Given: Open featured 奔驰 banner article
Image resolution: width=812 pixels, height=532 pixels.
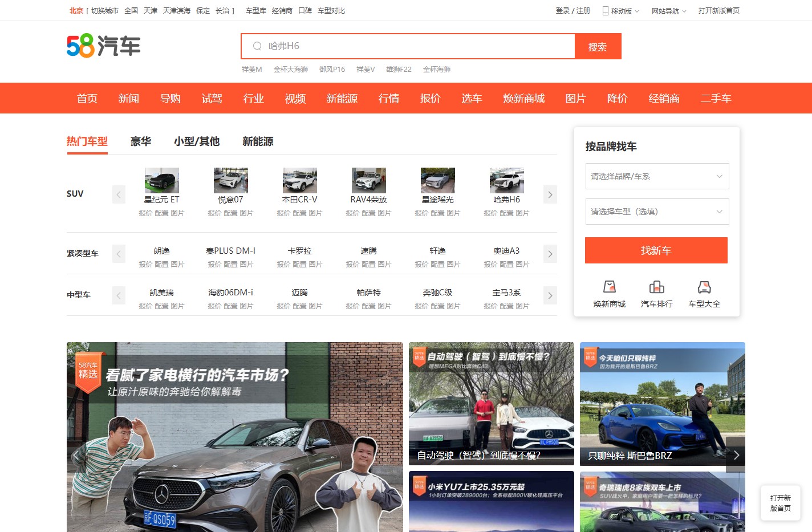Looking at the screenshot, I should (x=235, y=437).
